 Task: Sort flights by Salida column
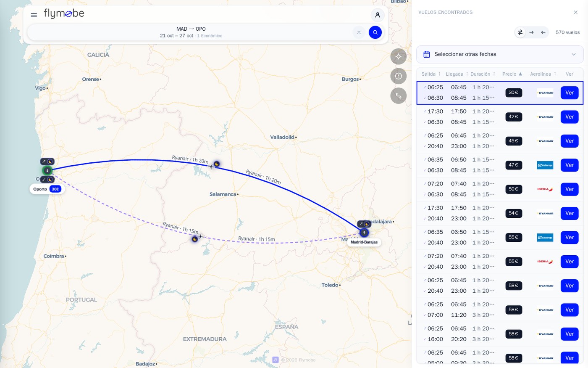431,74
